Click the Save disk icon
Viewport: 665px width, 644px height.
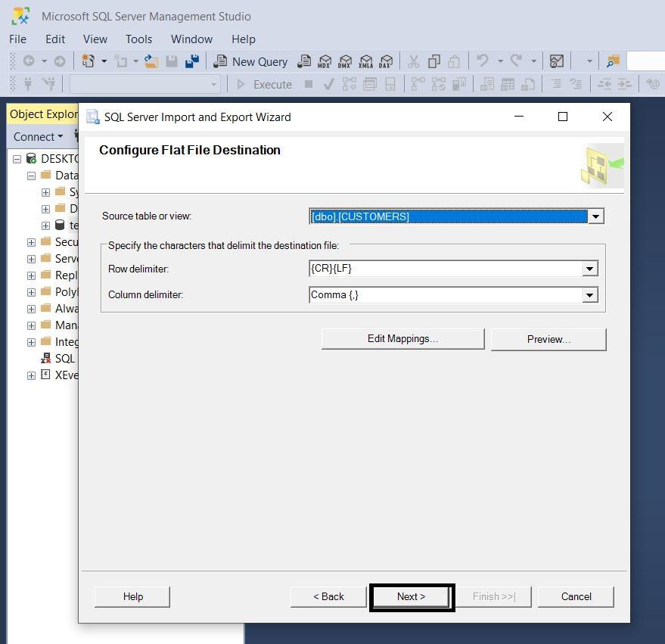(172, 61)
